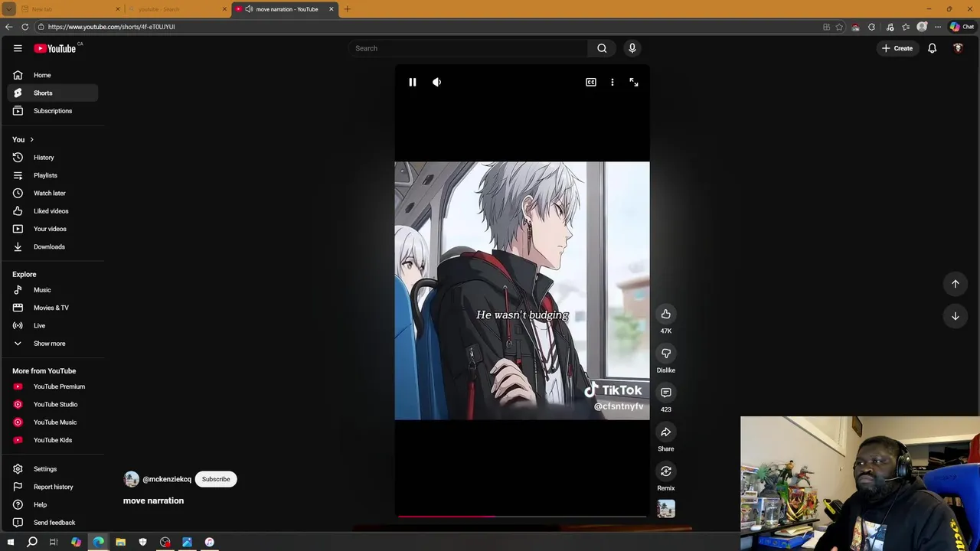This screenshot has height=551, width=980.
Task: Open the Windows Start menu
Action: (10, 542)
